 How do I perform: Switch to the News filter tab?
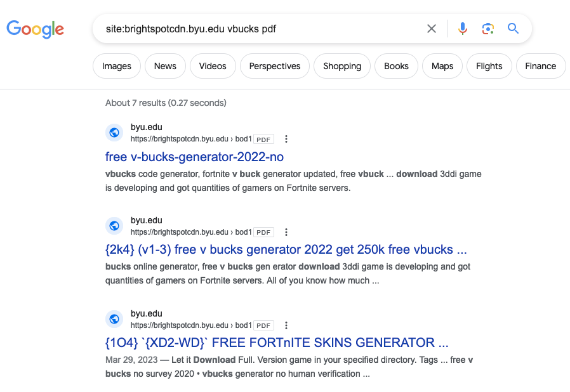click(x=165, y=66)
